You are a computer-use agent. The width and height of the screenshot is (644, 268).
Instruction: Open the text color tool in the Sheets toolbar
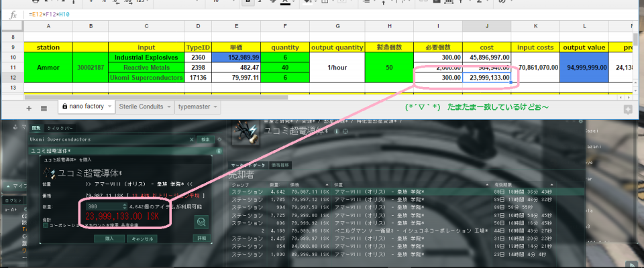point(285,1)
